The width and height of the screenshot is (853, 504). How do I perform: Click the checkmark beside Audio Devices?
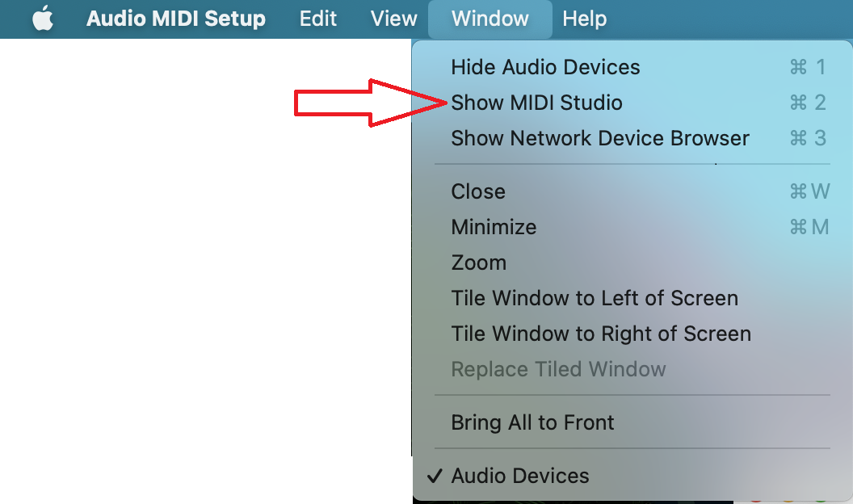[x=435, y=476]
